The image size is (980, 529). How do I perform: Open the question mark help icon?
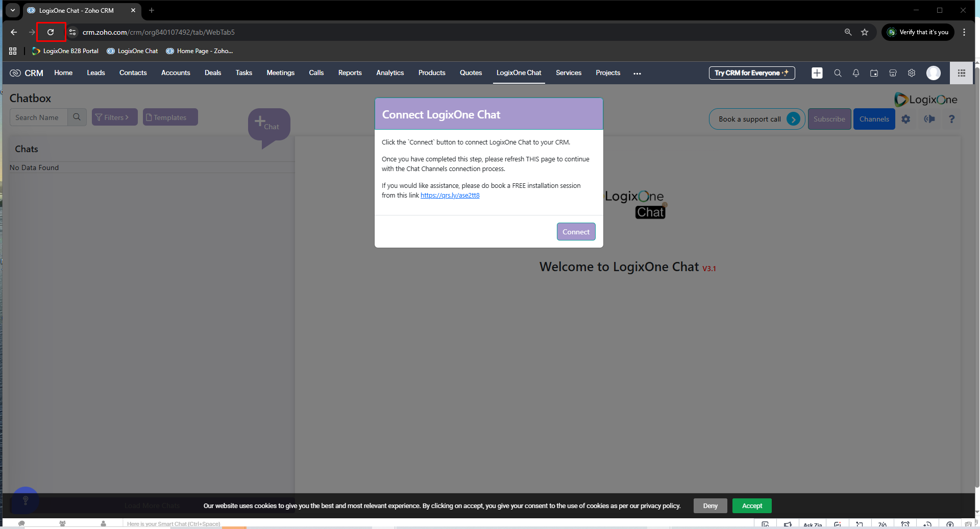951,119
